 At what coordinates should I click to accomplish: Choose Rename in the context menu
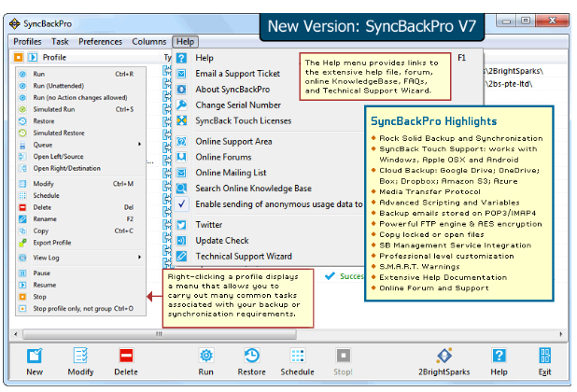[x=80, y=218]
